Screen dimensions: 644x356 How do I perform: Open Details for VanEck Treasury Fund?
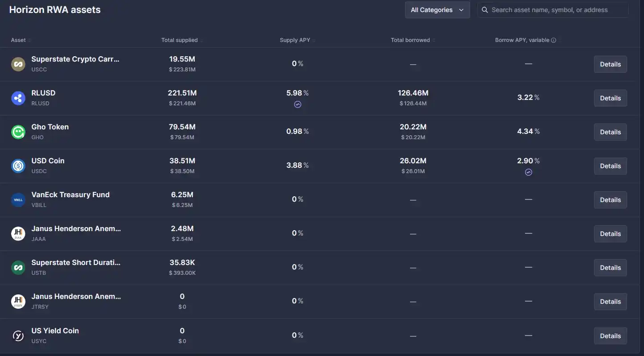tap(610, 199)
